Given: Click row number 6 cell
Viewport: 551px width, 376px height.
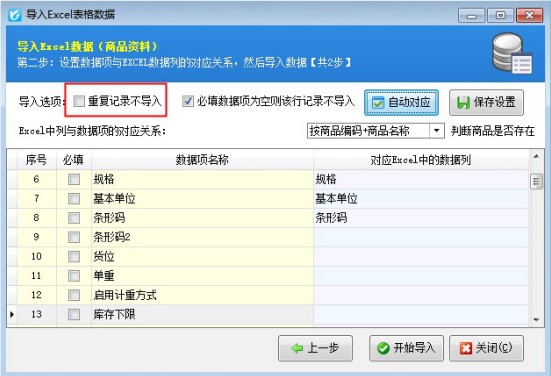Looking at the screenshot, I should 36,179.
